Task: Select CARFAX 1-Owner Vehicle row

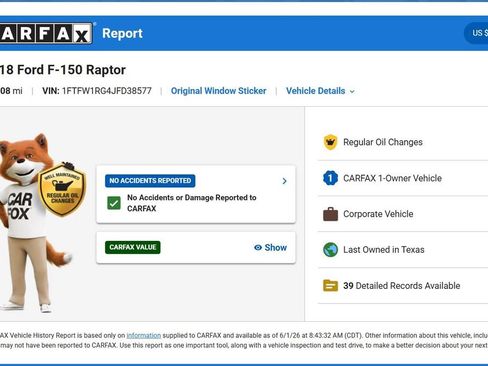Action: tap(403, 178)
